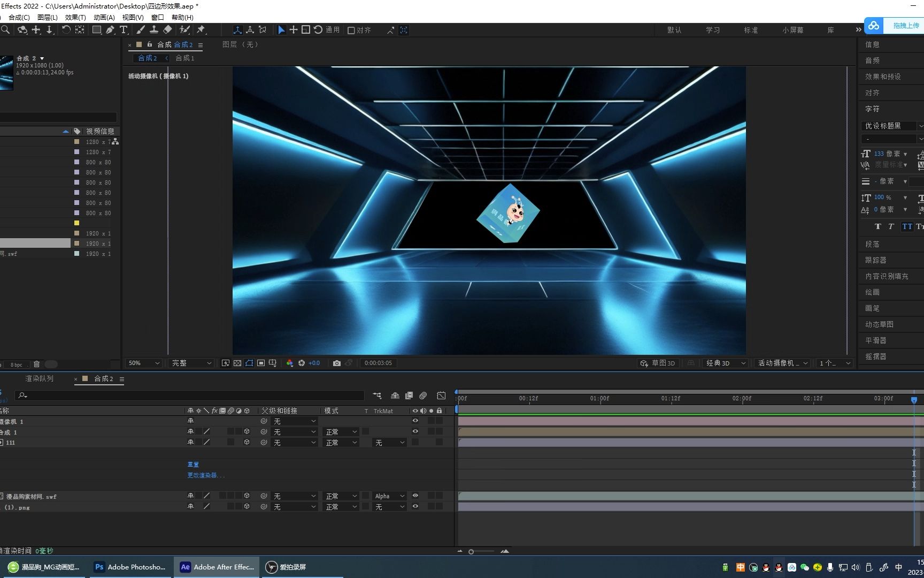Toggle visibility of the swf layer
Image resolution: width=924 pixels, height=578 pixels.
pyautogui.click(x=415, y=496)
